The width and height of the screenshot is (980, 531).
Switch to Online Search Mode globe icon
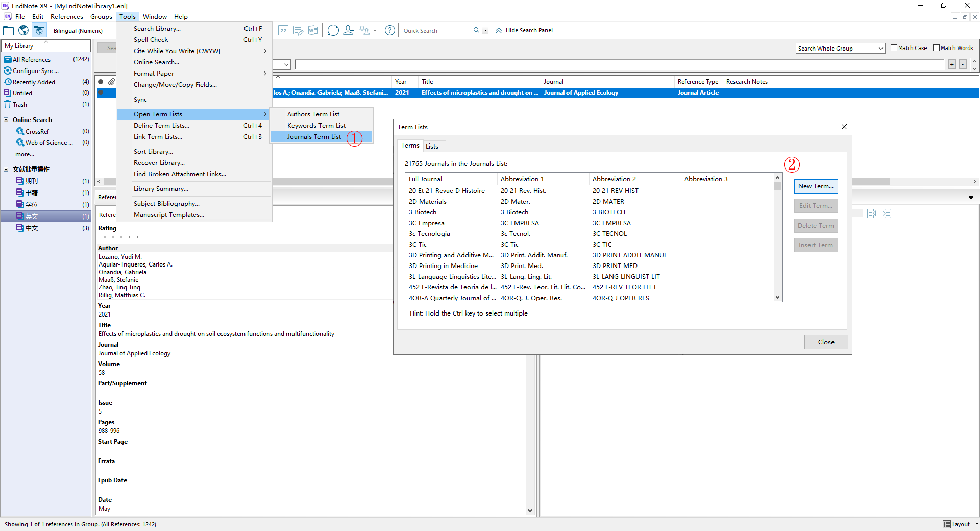coord(23,31)
